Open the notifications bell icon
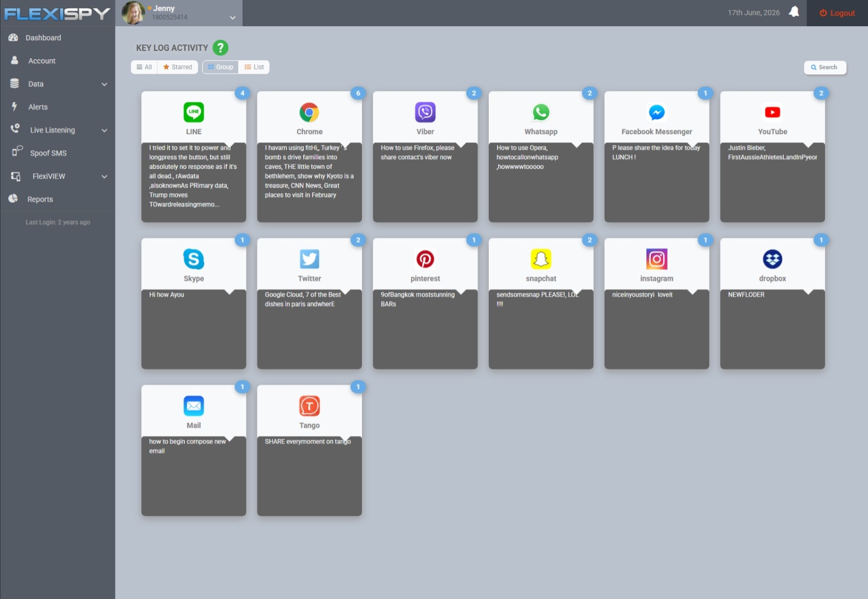Image resolution: width=868 pixels, height=599 pixels. [x=794, y=12]
